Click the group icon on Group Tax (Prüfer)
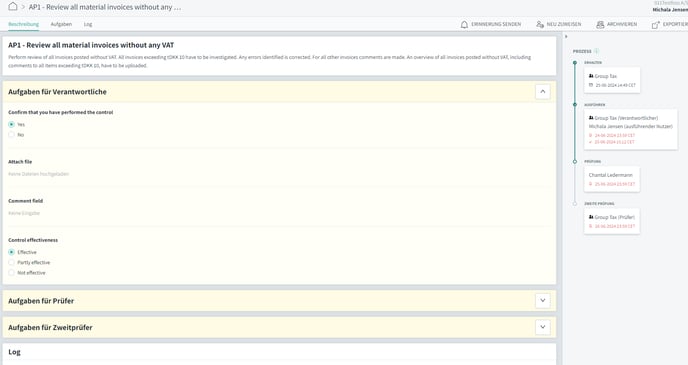The width and height of the screenshot is (688, 365). tap(591, 217)
